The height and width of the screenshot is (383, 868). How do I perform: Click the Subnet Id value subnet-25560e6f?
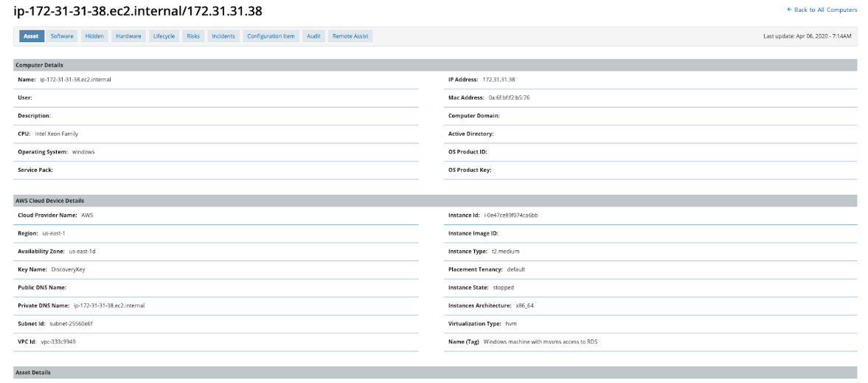click(x=72, y=323)
